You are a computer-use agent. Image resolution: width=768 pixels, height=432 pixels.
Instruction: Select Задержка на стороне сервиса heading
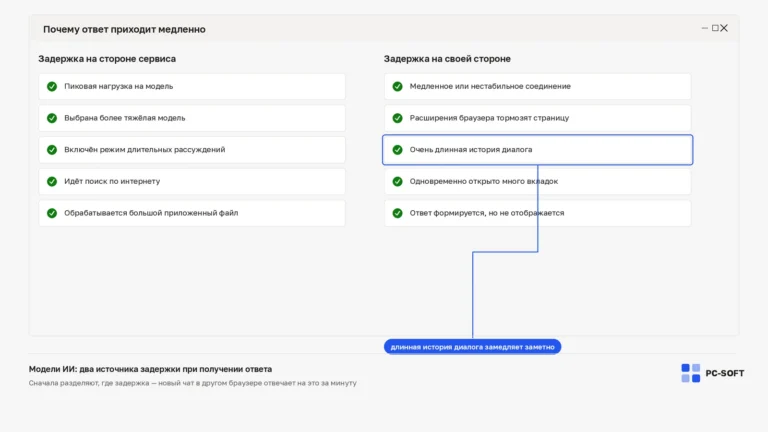(107, 59)
